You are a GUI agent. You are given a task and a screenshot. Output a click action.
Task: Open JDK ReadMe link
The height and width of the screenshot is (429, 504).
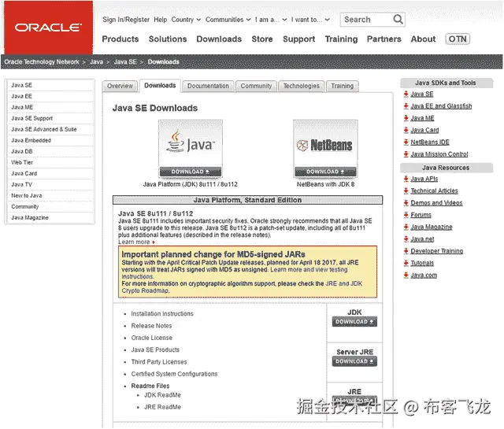(x=162, y=395)
